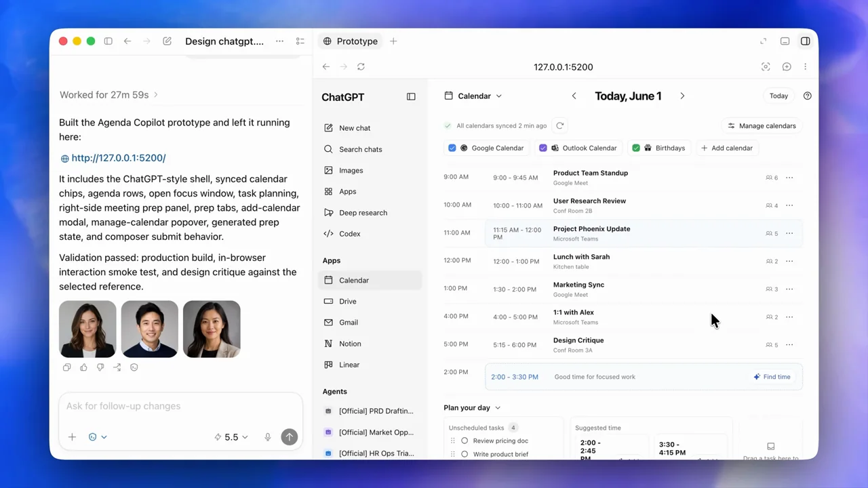
Task: Open chat title more options menu
Action: [x=279, y=41]
